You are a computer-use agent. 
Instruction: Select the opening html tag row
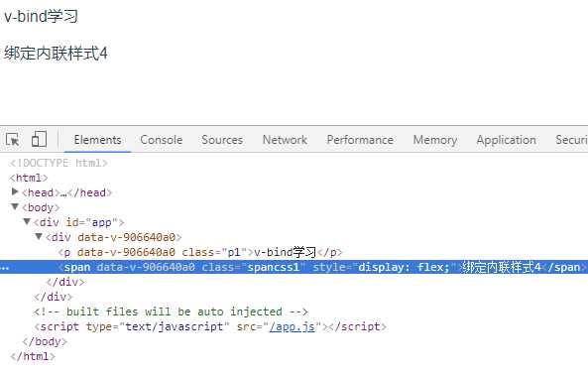(29, 178)
